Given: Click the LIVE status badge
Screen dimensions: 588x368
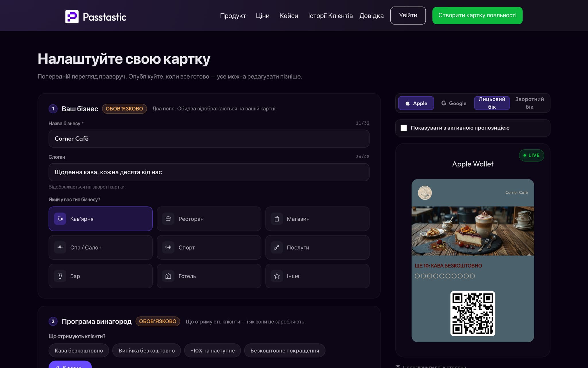Looking at the screenshot, I should [531, 156].
